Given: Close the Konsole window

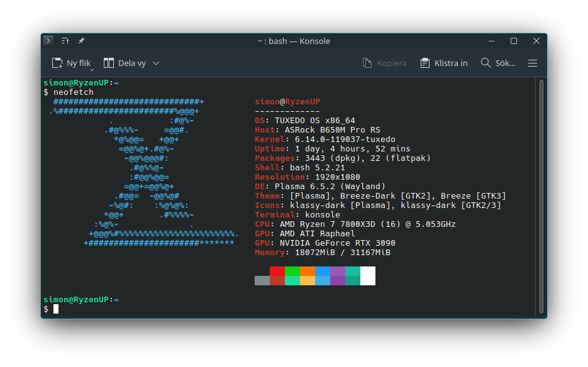Looking at the screenshot, I should coord(536,41).
